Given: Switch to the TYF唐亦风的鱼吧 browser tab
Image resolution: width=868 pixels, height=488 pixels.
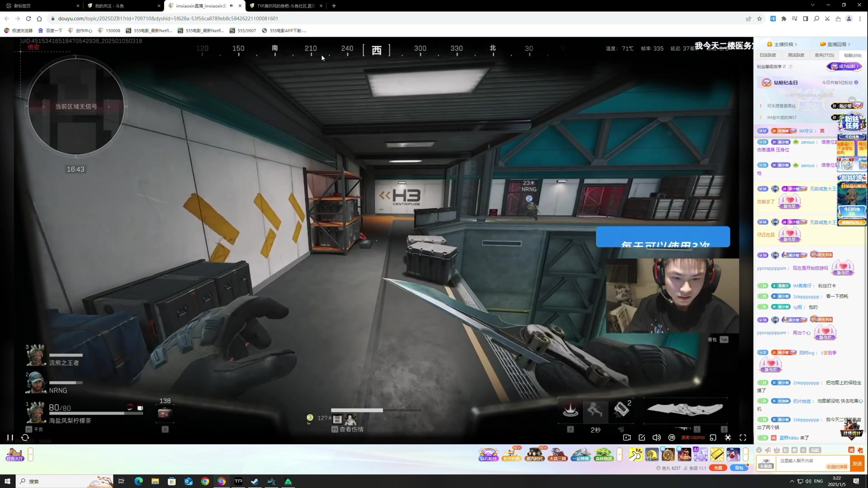Looking at the screenshot, I should pos(285,6).
